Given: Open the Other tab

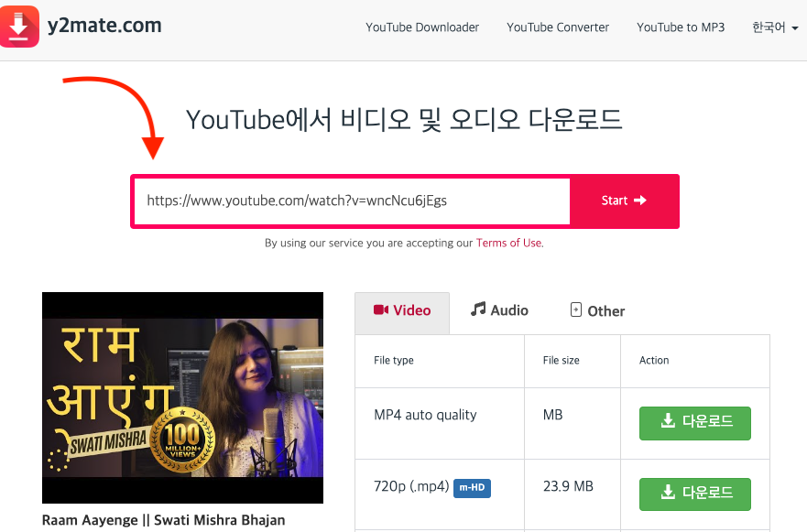Looking at the screenshot, I should [x=597, y=310].
